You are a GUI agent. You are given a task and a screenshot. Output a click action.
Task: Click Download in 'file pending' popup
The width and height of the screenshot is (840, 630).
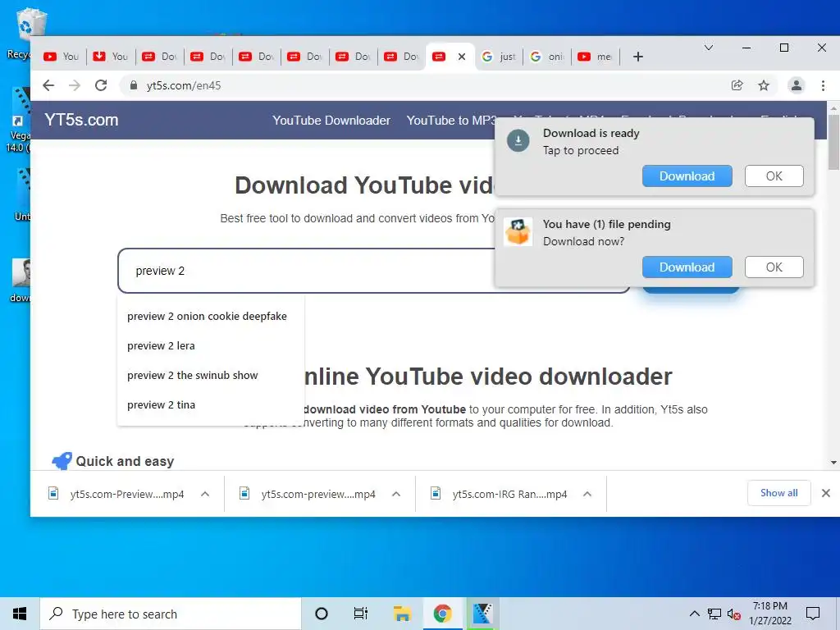(687, 267)
